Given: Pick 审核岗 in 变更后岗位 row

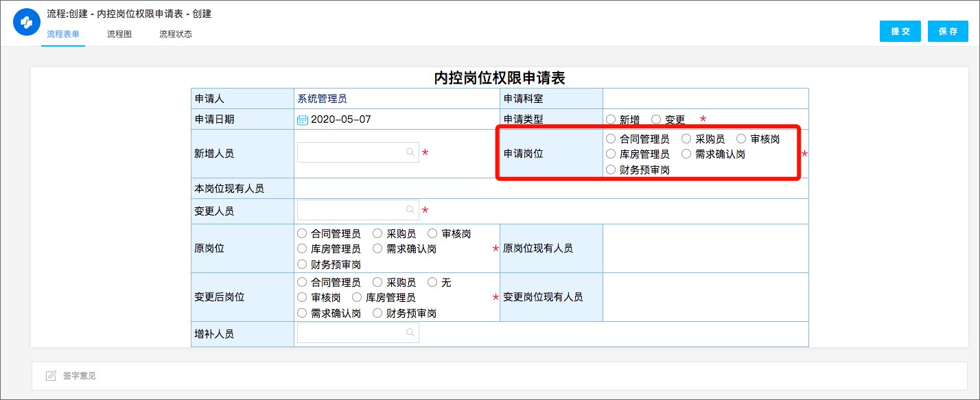Looking at the screenshot, I should tap(302, 297).
